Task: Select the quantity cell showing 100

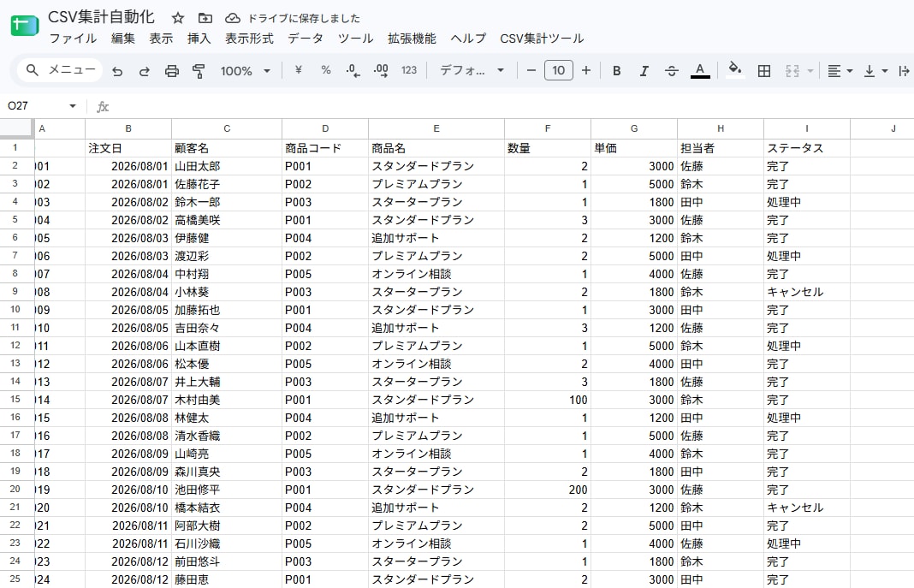Action: [548, 400]
